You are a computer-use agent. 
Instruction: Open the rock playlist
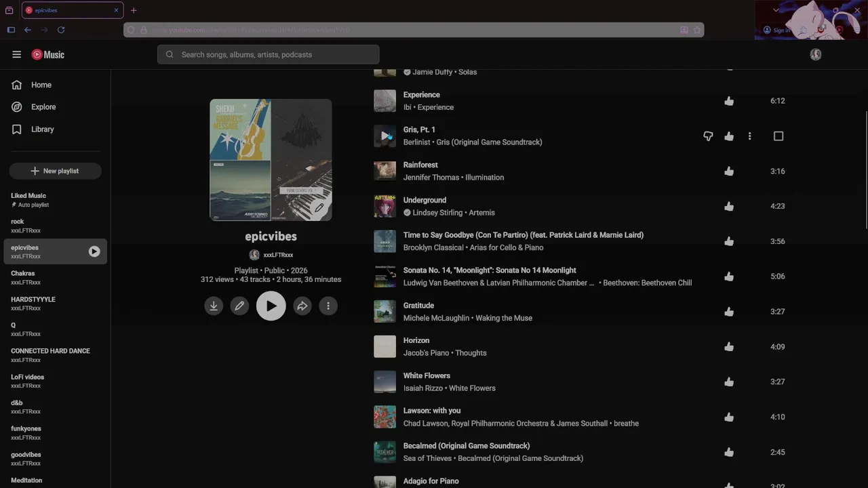click(55, 226)
